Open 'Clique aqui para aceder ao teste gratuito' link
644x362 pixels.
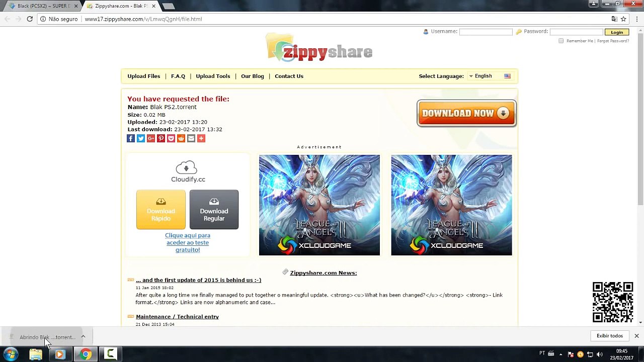[188, 242]
